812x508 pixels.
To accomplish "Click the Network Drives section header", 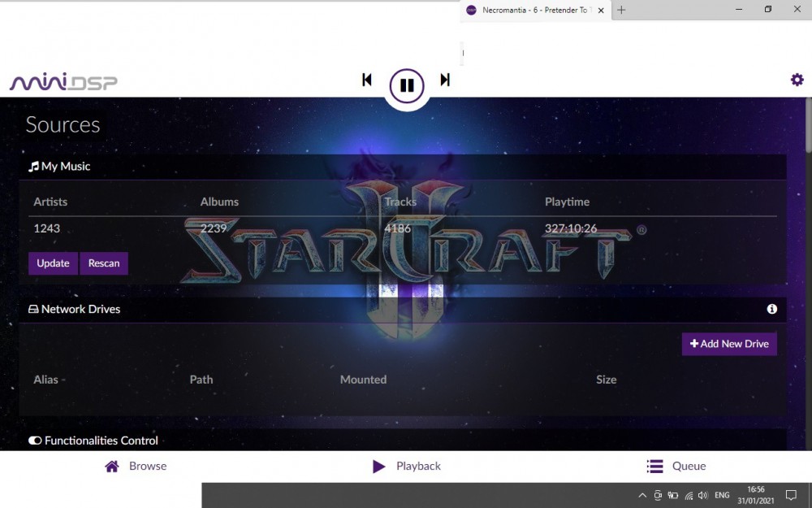I will (403, 310).
